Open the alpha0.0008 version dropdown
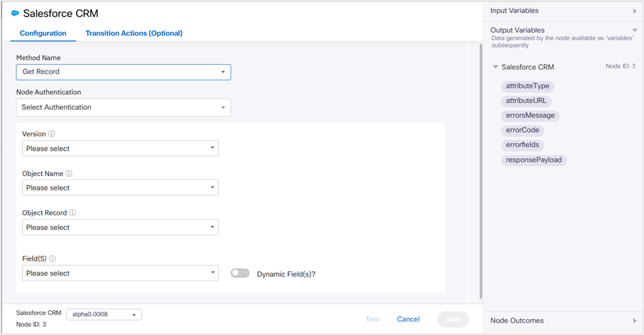 click(x=104, y=315)
